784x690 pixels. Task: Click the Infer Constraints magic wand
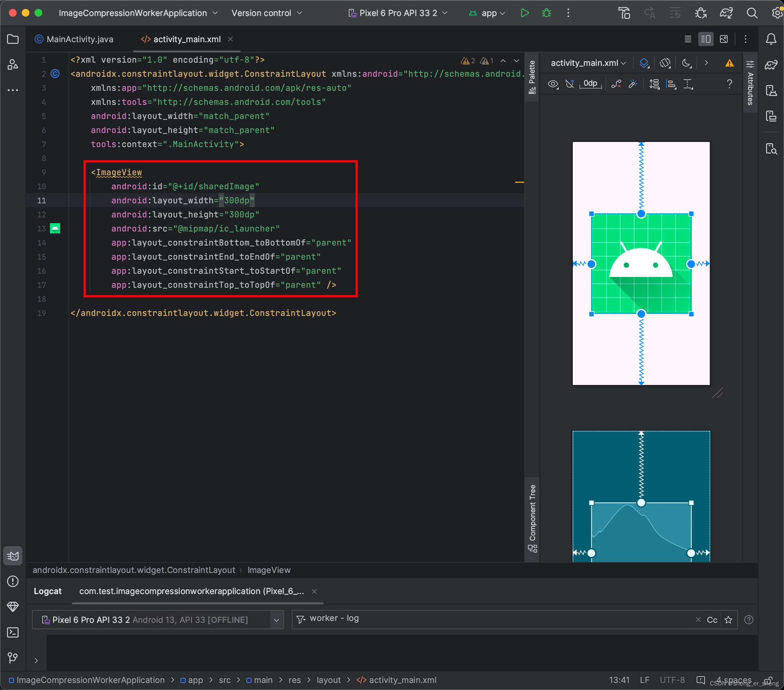pyautogui.click(x=633, y=84)
